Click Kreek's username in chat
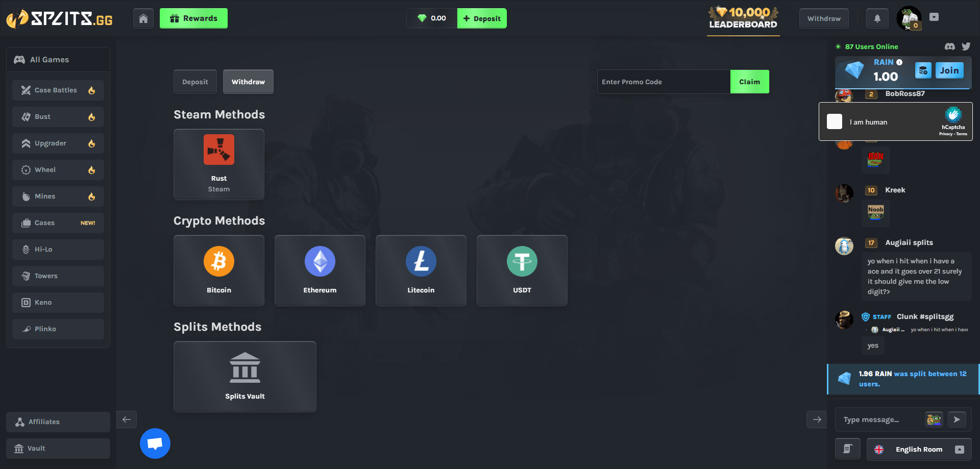Image resolution: width=980 pixels, height=469 pixels. coord(895,190)
